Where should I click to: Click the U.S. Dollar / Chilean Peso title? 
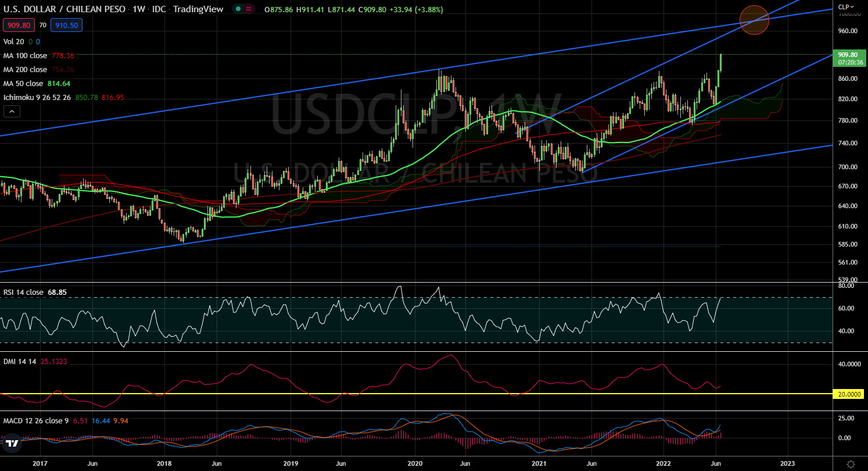(x=64, y=10)
